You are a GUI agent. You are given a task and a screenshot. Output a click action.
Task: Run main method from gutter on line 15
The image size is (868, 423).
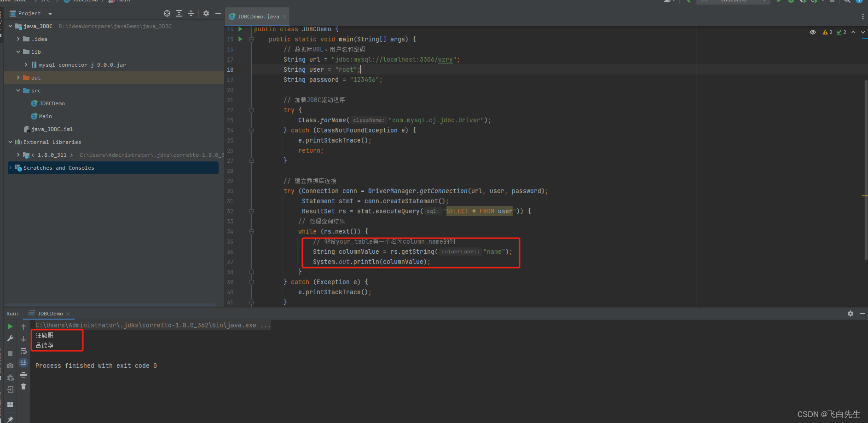[x=240, y=39]
